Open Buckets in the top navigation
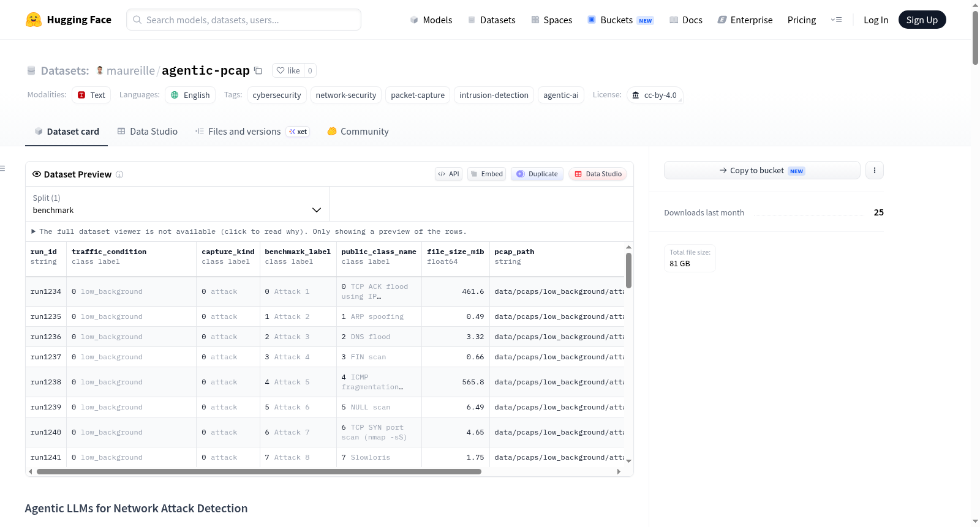Image resolution: width=980 pixels, height=527 pixels. click(x=620, y=20)
